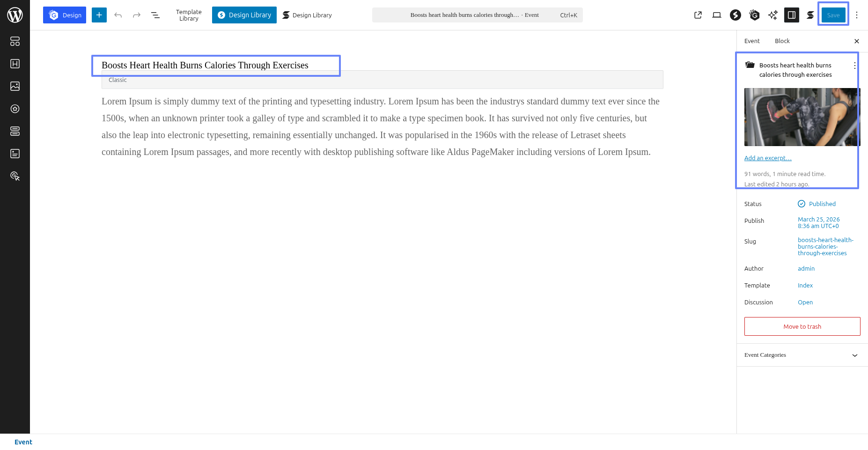Click the featured image thumbnail
Viewport: 868px width, 450px height.
802,117
